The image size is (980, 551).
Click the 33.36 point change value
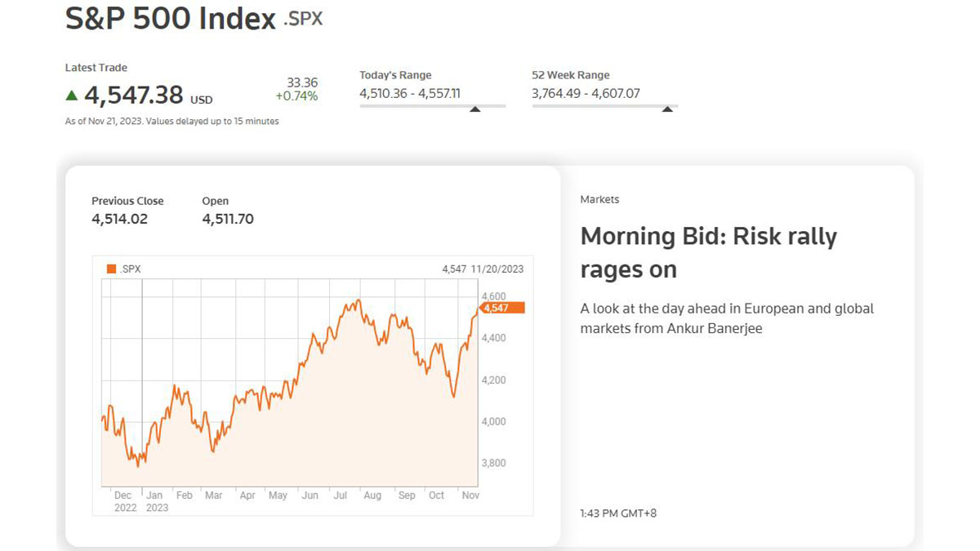pyautogui.click(x=302, y=82)
